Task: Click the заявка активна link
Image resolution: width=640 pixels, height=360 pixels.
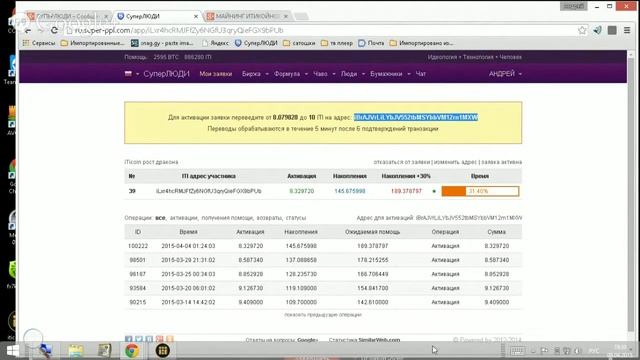Action: (x=501, y=162)
